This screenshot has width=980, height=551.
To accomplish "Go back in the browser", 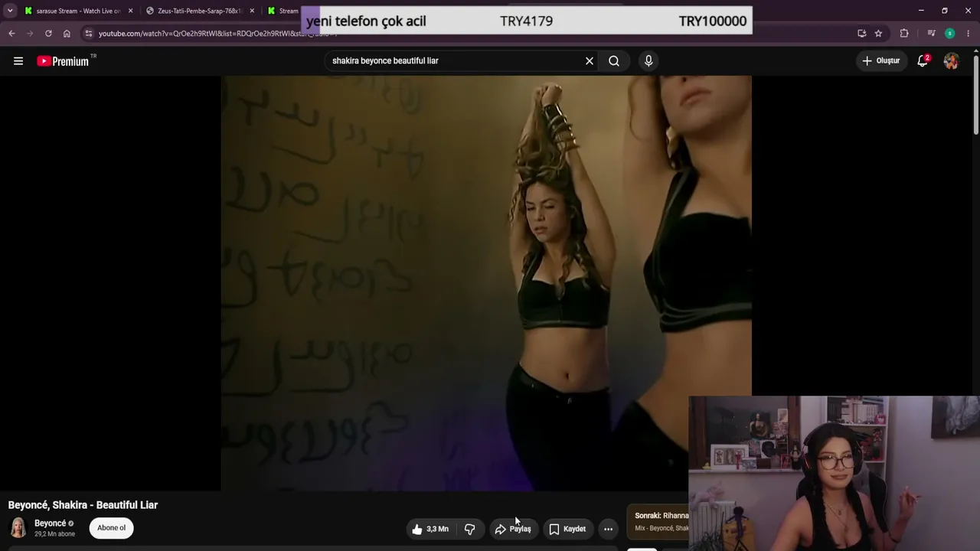I will pos(11,34).
